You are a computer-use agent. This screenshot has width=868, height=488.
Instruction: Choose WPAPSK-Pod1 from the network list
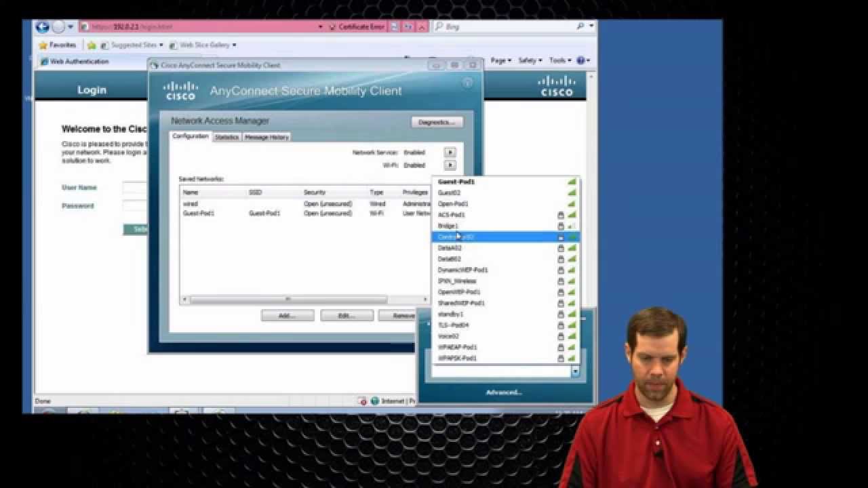[x=505, y=358]
